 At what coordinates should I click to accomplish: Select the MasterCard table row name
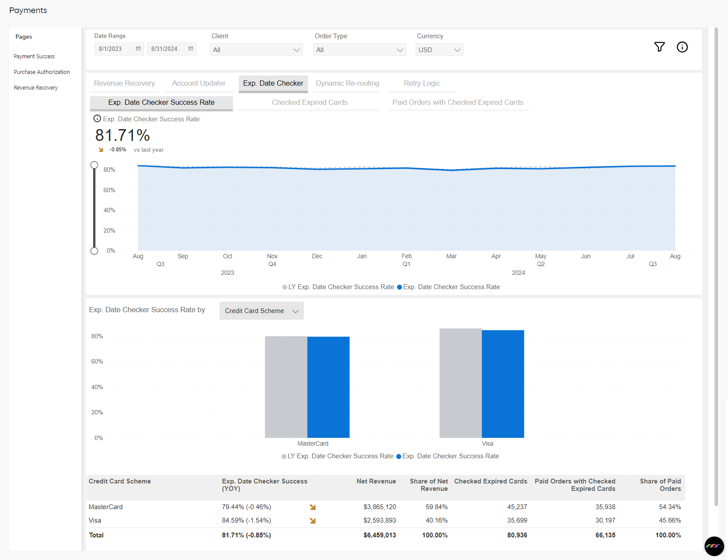click(x=106, y=507)
